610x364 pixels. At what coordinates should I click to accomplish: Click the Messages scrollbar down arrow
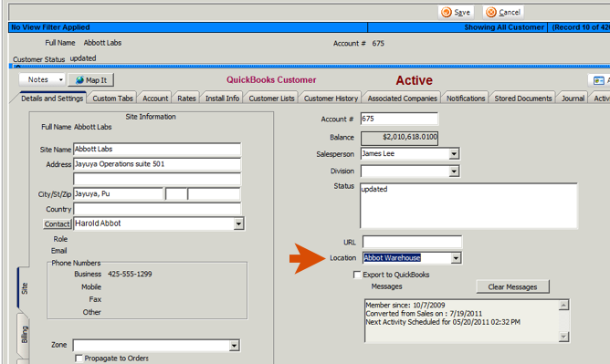(x=563, y=337)
